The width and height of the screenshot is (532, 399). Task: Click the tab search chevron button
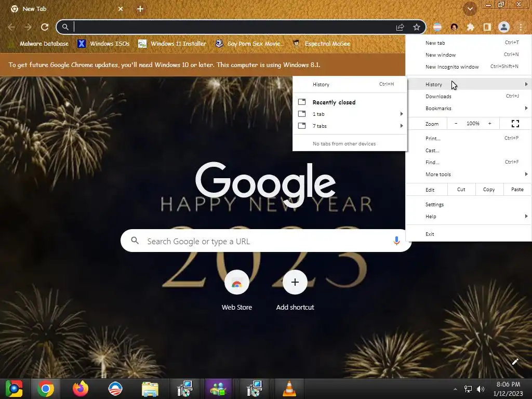coord(470,9)
